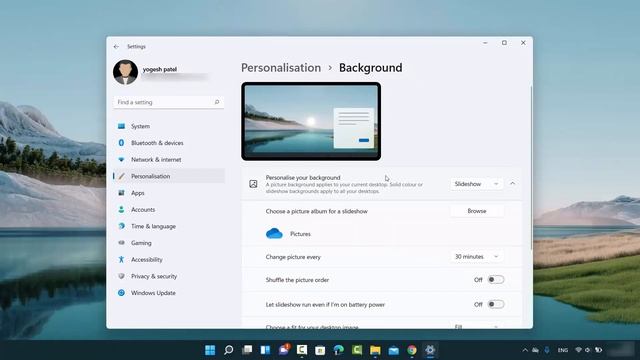Launch Google Chrome from taskbar
640x360 pixels.
point(412,350)
